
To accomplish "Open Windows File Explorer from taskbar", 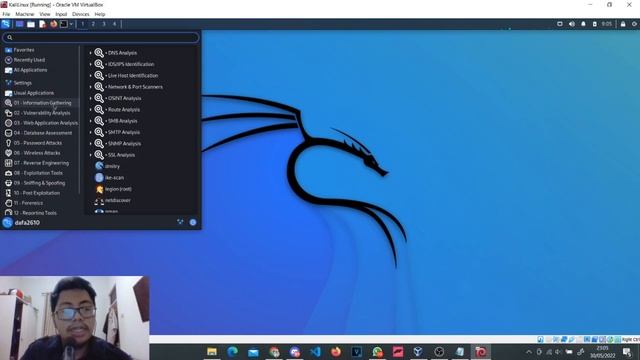I will (x=212, y=352).
